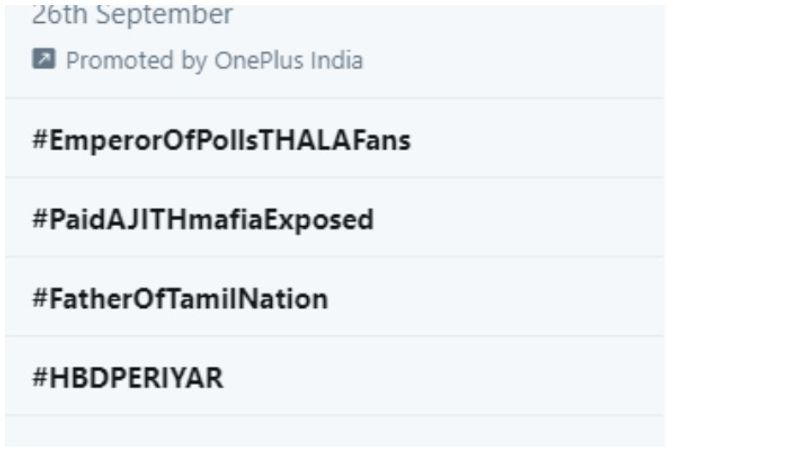Image resolution: width=800 pixels, height=451 pixels.
Task: Open the #EmperorOfPollsTHALAFans hashtag
Action: click(x=221, y=140)
